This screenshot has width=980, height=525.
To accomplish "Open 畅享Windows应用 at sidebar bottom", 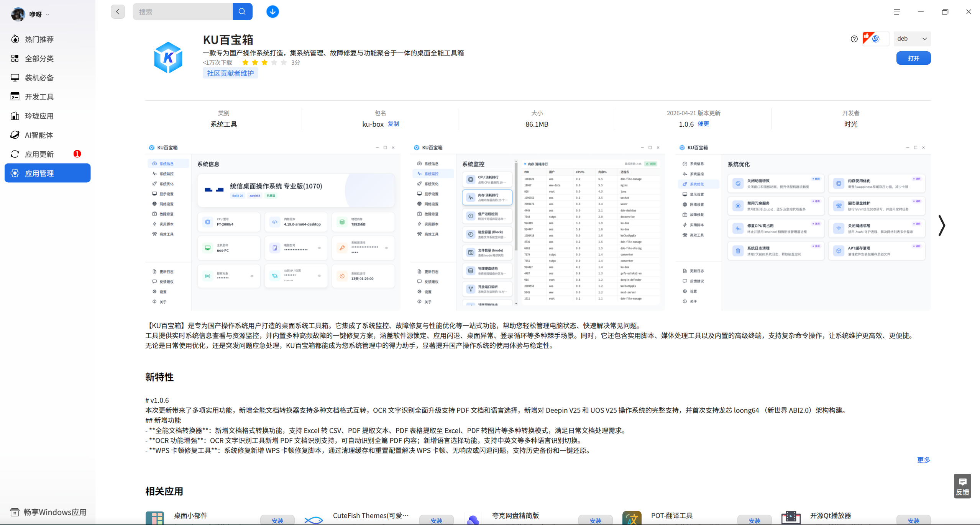I will pyautogui.click(x=48, y=512).
